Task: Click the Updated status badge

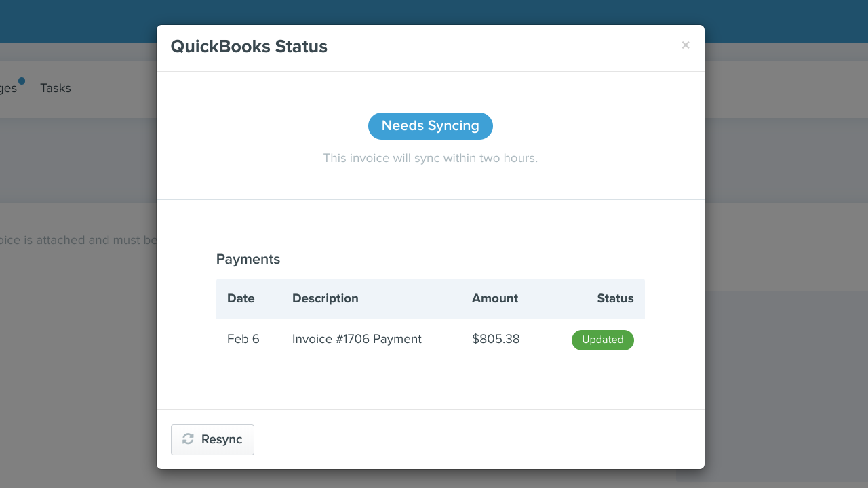Action: pyautogui.click(x=603, y=340)
